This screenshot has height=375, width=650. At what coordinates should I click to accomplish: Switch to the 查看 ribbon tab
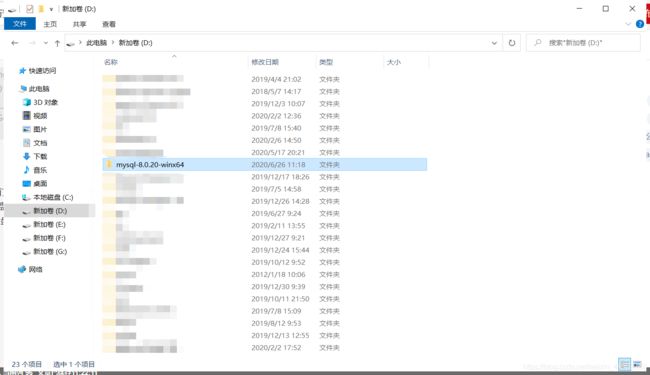(x=109, y=24)
